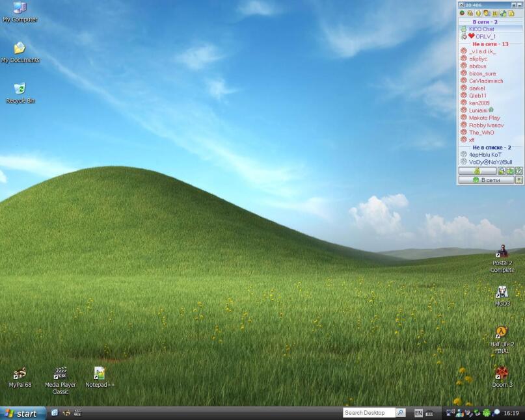Open the My Computer desktop icon

[20, 12]
